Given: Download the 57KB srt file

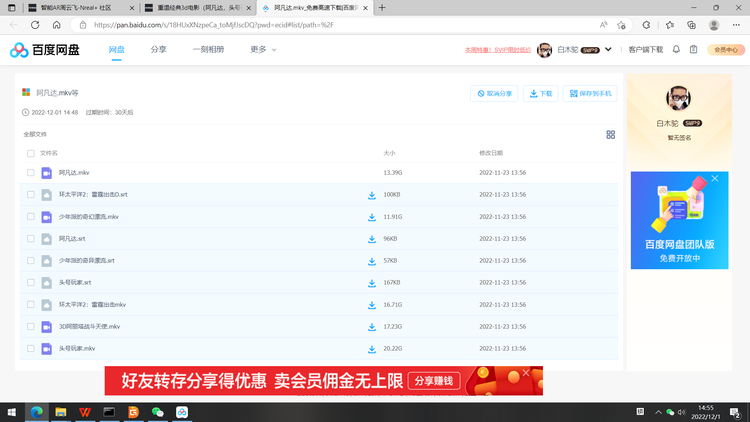Looking at the screenshot, I should [372, 261].
